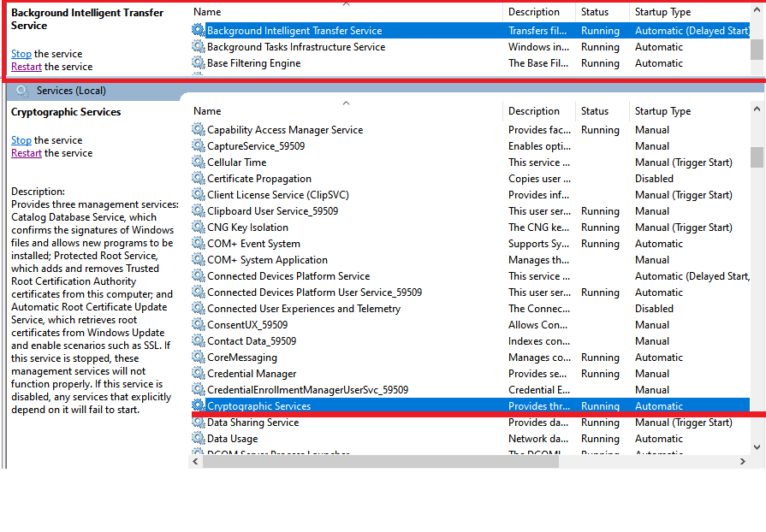This screenshot has height=532, width=766.
Task: Click lower list vertical scrollbar down arrow
Action: pyautogui.click(x=757, y=446)
